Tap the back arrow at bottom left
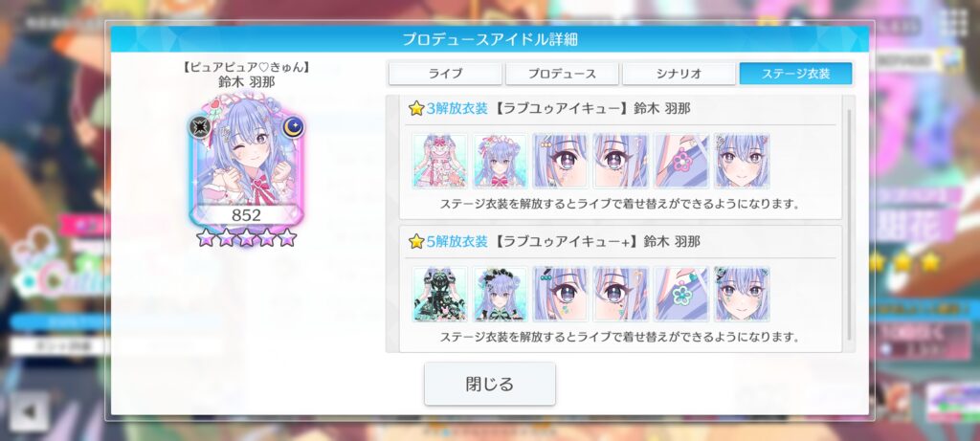980x441 pixels. coord(29,411)
